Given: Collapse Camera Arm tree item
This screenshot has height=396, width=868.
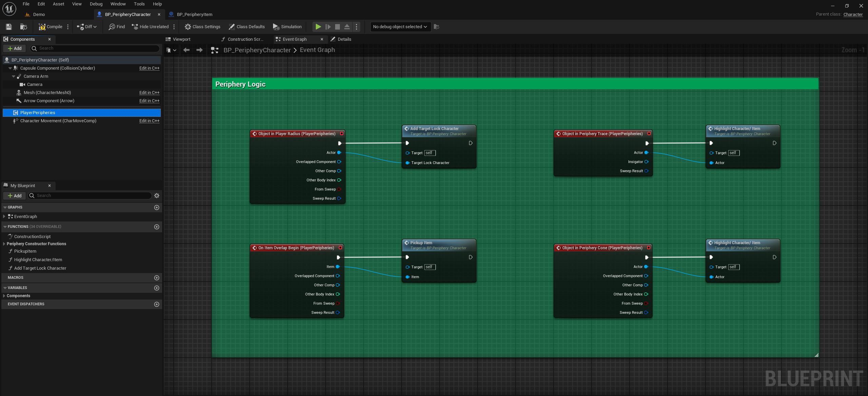Looking at the screenshot, I should click(14, 76).
